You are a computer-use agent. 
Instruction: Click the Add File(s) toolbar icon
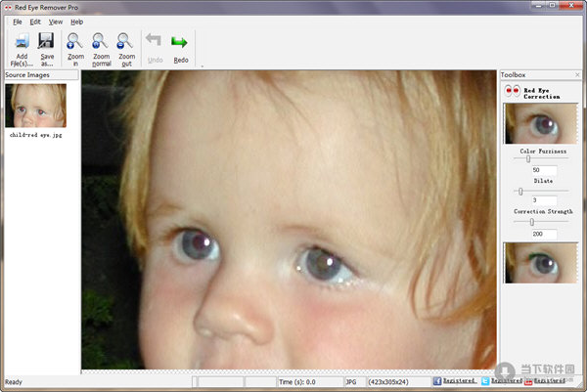pyautogui.click(x=22, y=41)
